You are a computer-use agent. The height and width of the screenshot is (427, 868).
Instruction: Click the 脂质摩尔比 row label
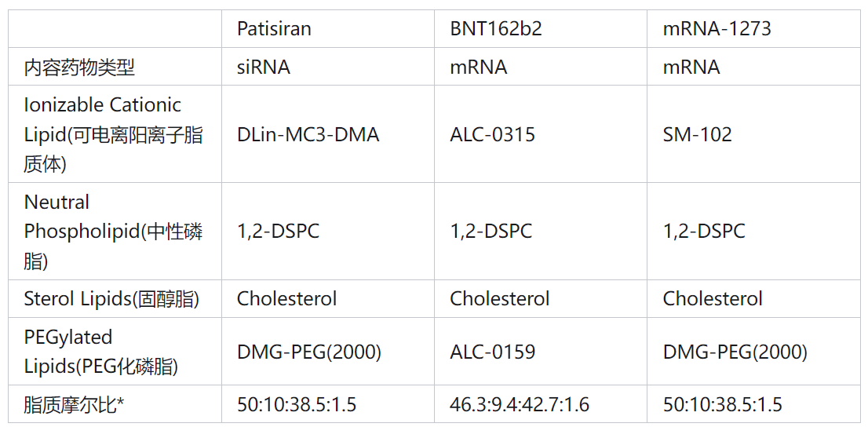75,404
